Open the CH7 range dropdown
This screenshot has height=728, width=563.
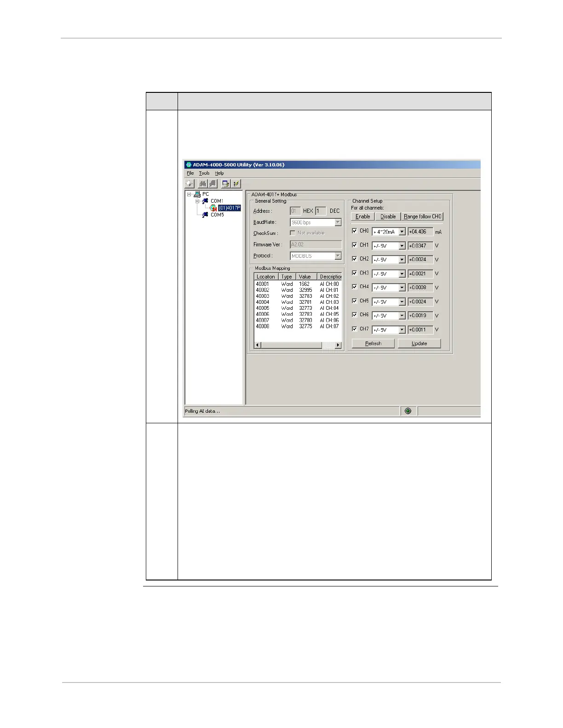[x=402, y=330]
